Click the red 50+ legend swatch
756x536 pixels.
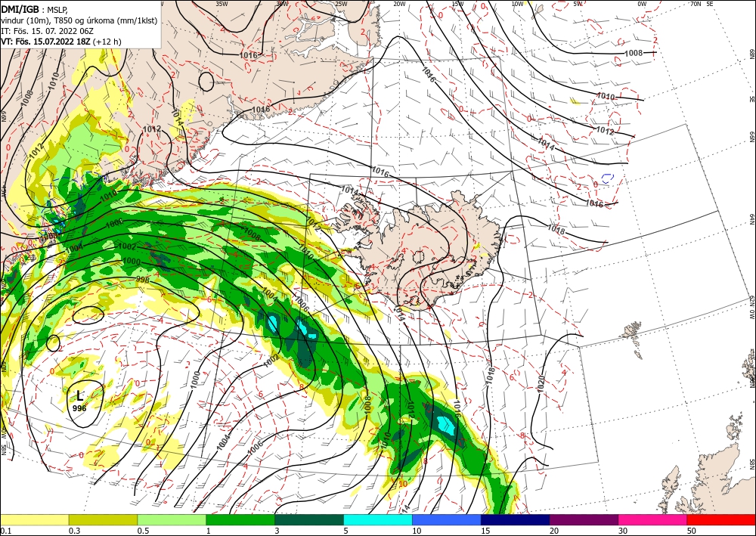(721, 519)
